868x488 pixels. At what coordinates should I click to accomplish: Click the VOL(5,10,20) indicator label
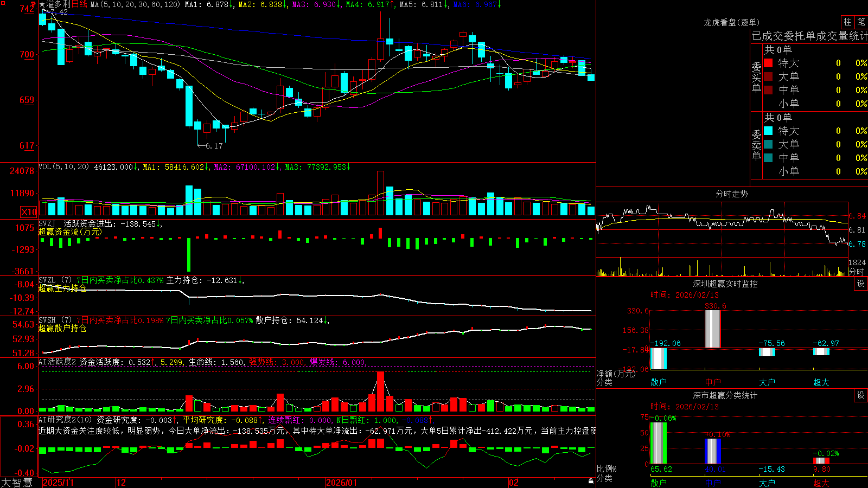coord(64,167)
